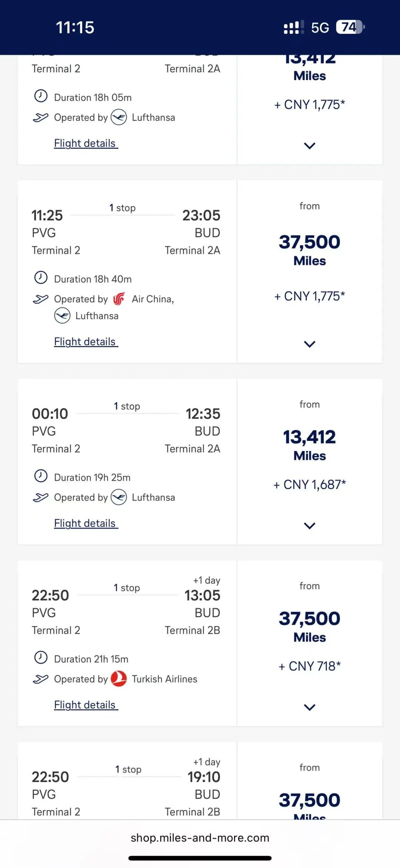
Task: Click the Lufthansa logo in the 18h 05m flight
Action: pyautogui.click(x=119, y=117)
